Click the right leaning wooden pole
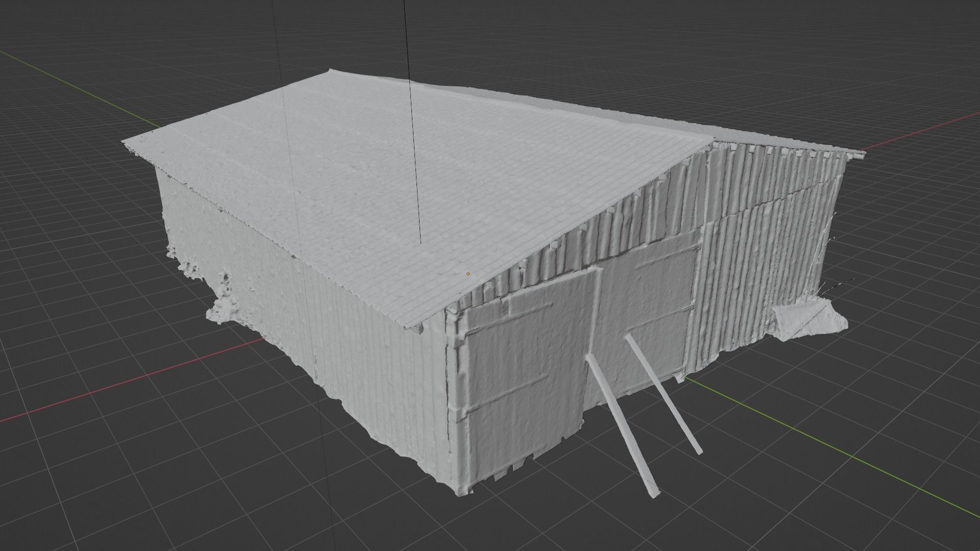980x551 pixels. tap(664, 393)
